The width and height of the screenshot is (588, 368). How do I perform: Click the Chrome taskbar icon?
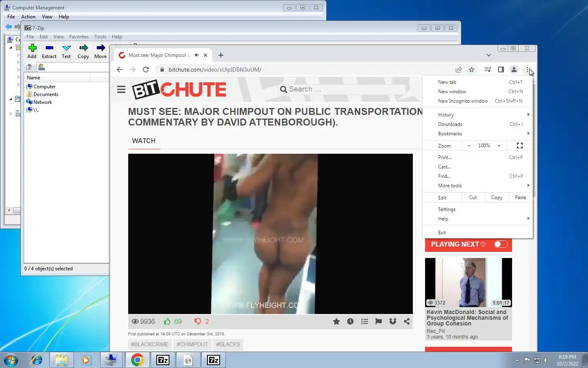137,360
